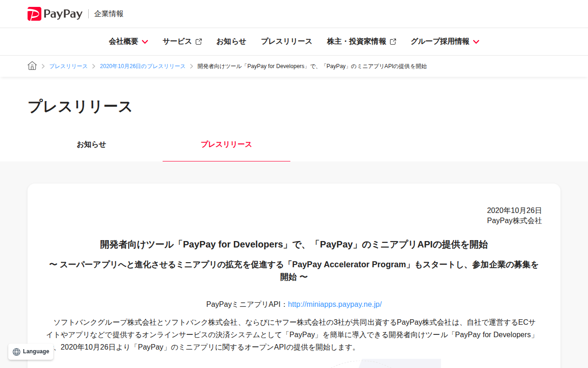Click the article headline about PayPay for Developers

coord(294,244)
